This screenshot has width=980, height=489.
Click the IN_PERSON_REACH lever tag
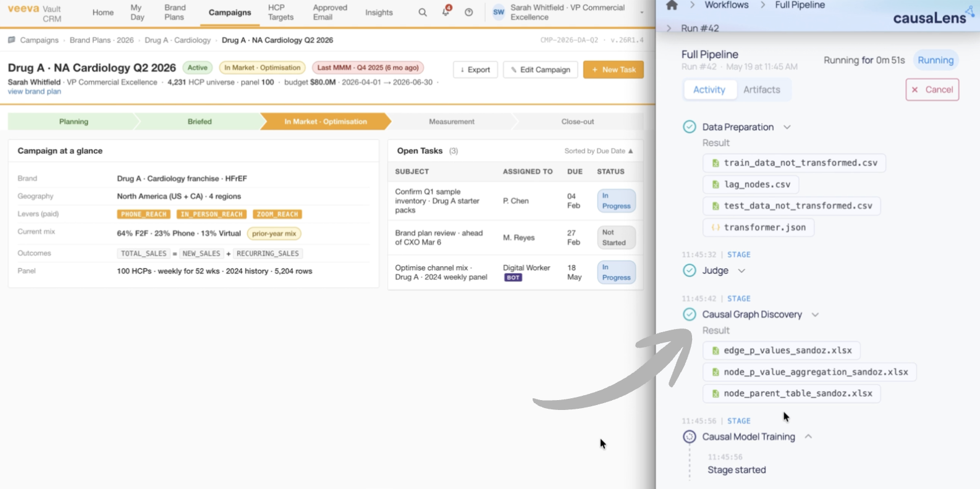(211, 214)
